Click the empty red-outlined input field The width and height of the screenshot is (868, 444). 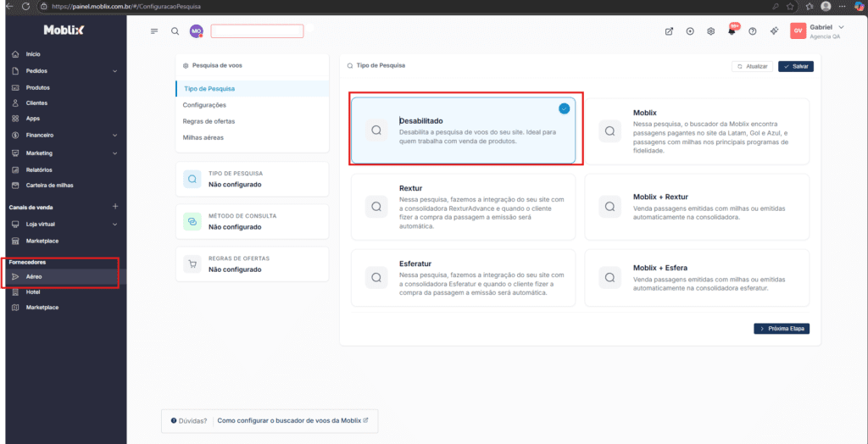(x=258, y=31)
